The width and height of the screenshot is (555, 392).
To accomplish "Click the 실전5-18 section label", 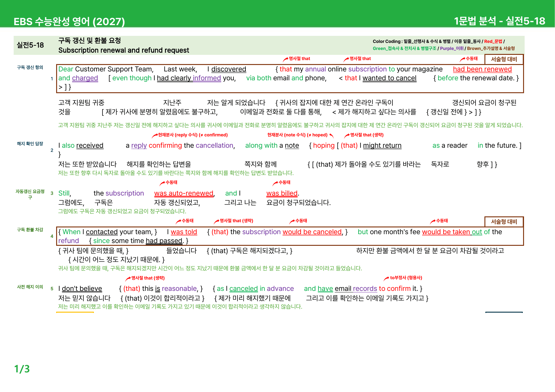I will coord(30,45).
